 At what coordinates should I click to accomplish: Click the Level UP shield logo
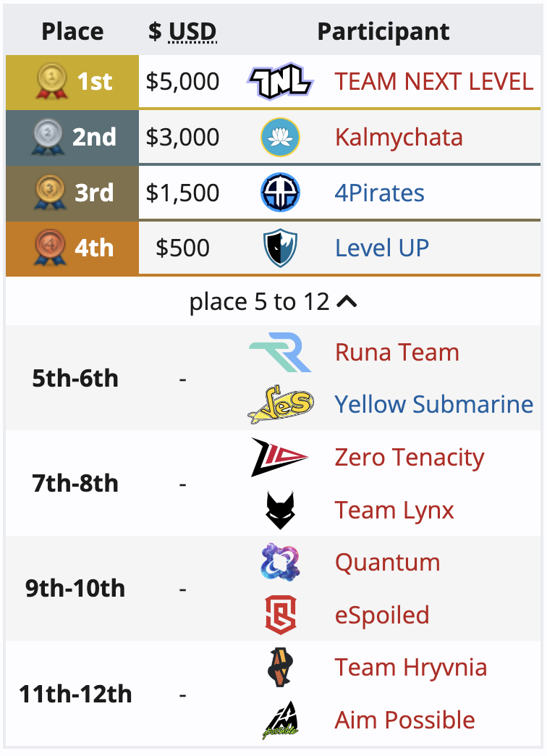(x=280, y=248)
